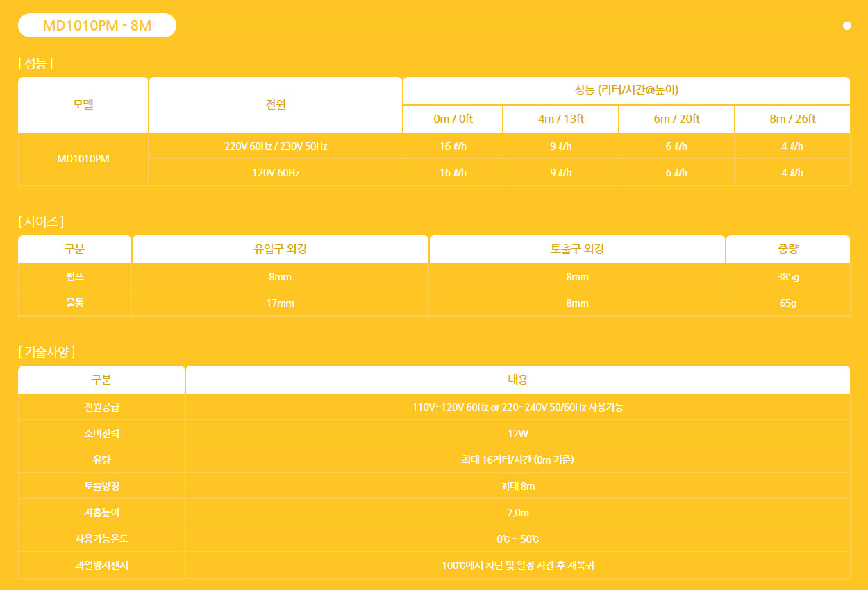This screenshot has width=868, height=590.
Task: Click the 중량 column header
Action: [788, 249]
